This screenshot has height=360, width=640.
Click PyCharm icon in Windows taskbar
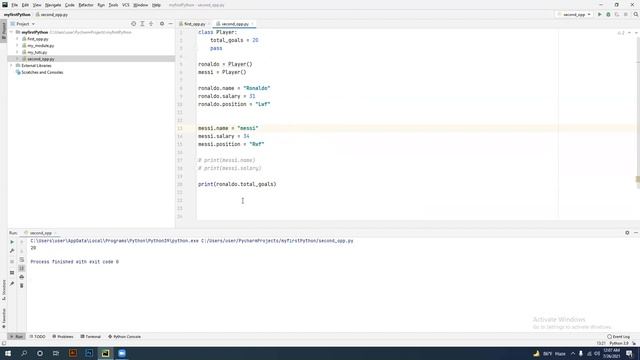pyautogui.click(x=105, y=353)
